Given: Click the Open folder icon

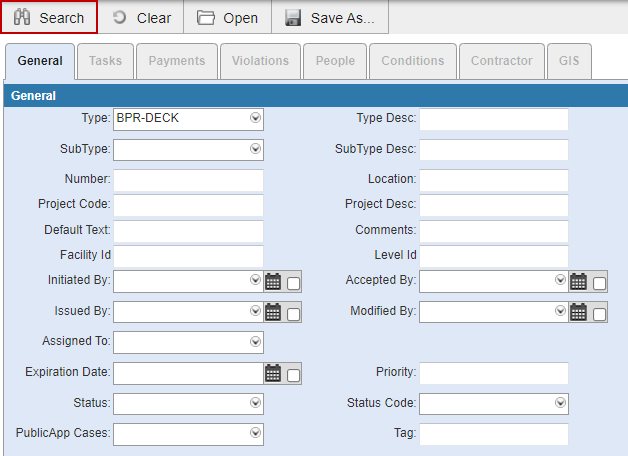Looking at the screenshot, I should click(205, 18).
